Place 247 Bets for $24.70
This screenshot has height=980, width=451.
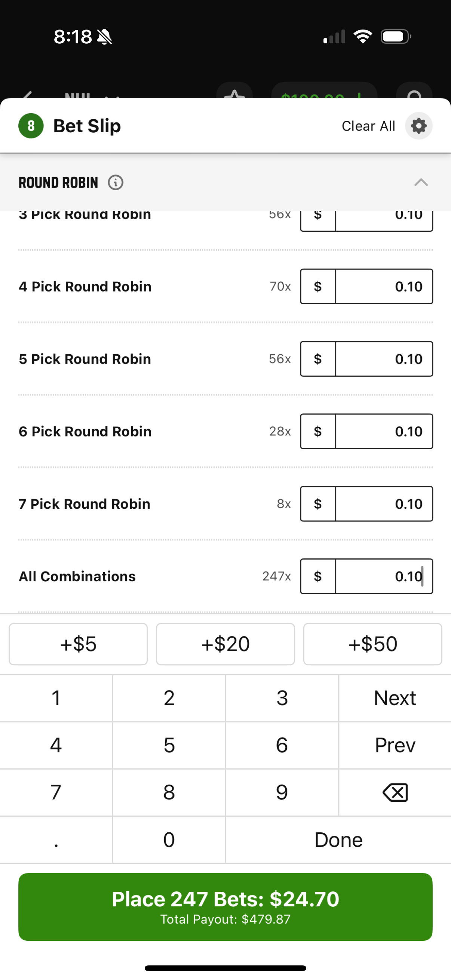(225, 907)
